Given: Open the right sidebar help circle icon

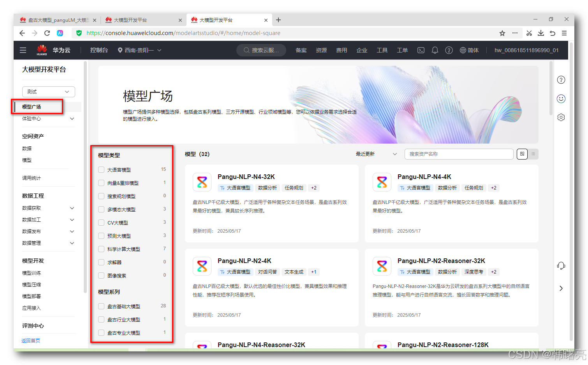Looking at the screenshot, I should tap(561, 80).
